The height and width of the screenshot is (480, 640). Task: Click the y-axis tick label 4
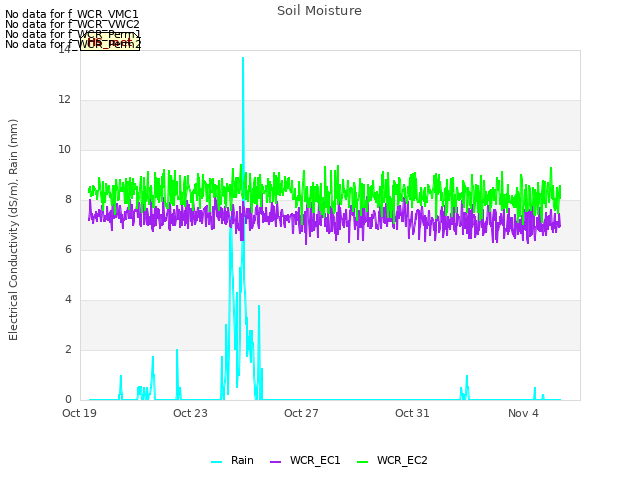[x=68, y=300]
